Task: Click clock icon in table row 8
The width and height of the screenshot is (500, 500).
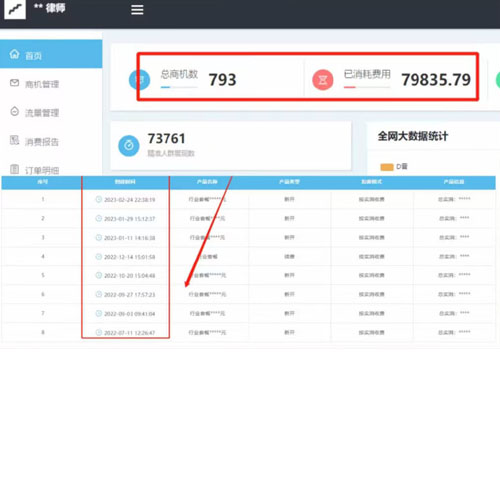Action: pyautogui.click(x=99, y=332)
